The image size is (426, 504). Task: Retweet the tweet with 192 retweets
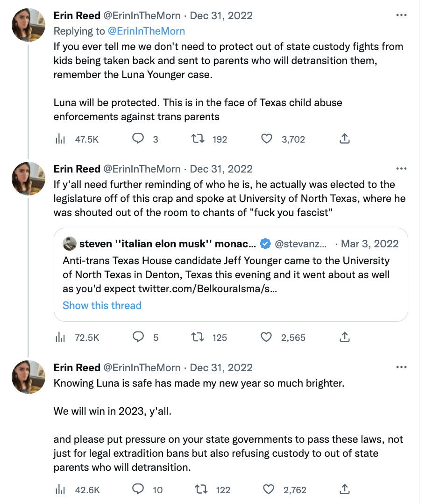(x=199, y=139)
